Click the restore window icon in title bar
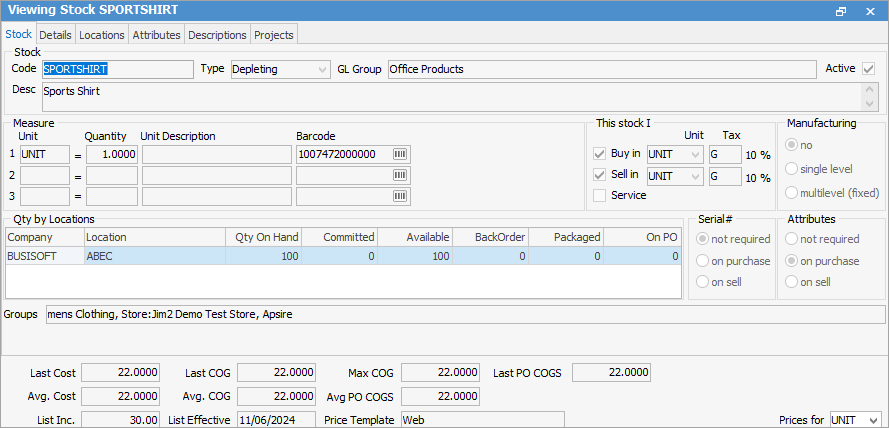The height and width of the screenshot is (428, 889). (x=841, y=10)
